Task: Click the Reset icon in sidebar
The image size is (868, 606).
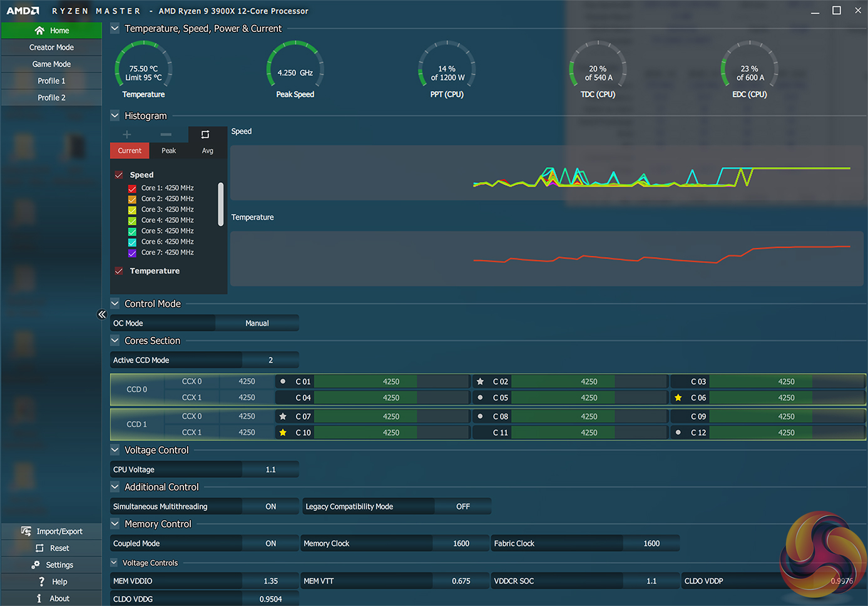Action: pyautogui.click(x=39, y=548)
